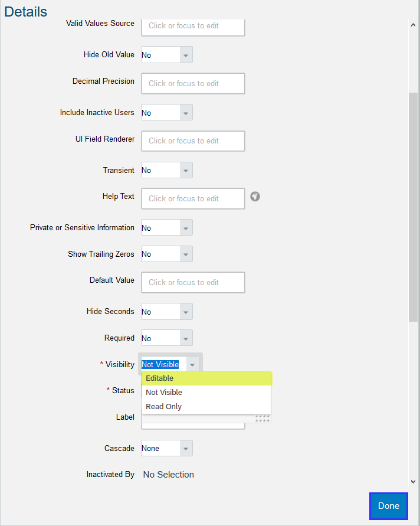Focus the Decimal Precision field
Image resolution: width=420 pixels, height=526 pixels.
click(193, 83)
